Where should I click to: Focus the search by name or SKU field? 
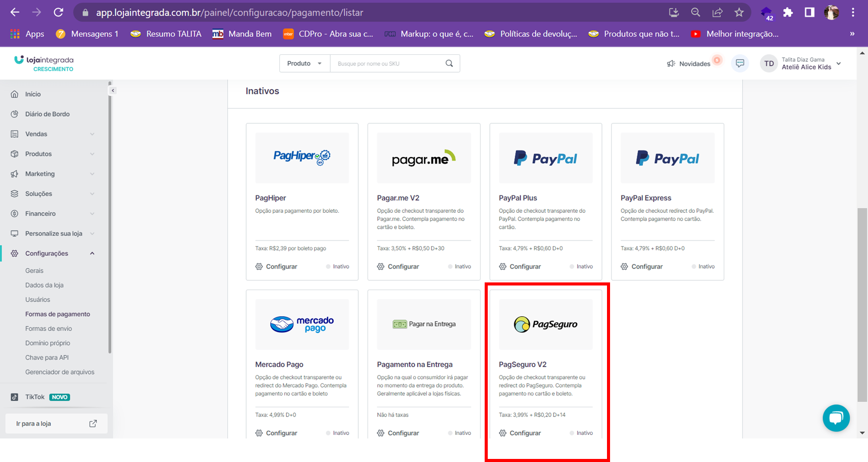point(387,63)
